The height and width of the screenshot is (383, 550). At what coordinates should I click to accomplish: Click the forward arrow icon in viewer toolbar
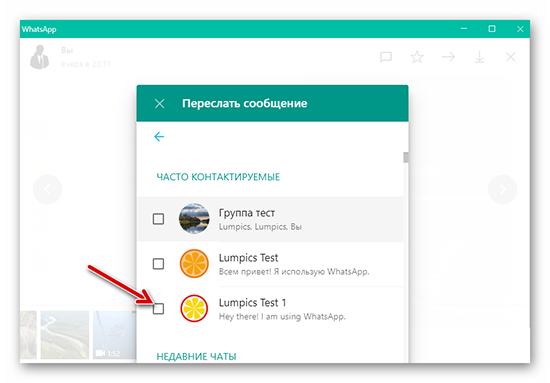[x=448, y=57]
